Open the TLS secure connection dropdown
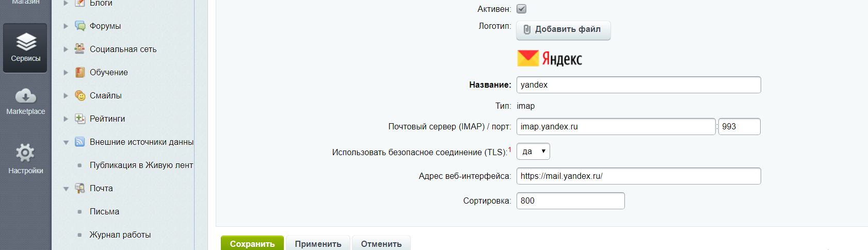Screen dimensions: 868x250 (533, 152)
